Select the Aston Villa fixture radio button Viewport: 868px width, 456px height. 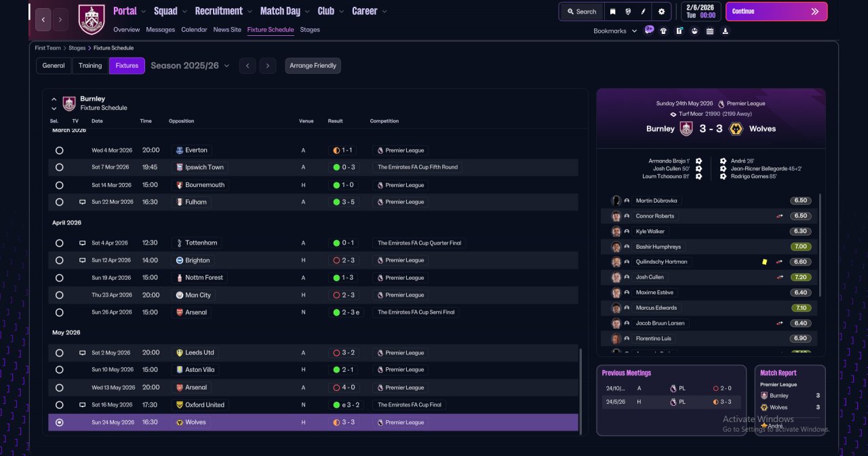coord(59,370)
